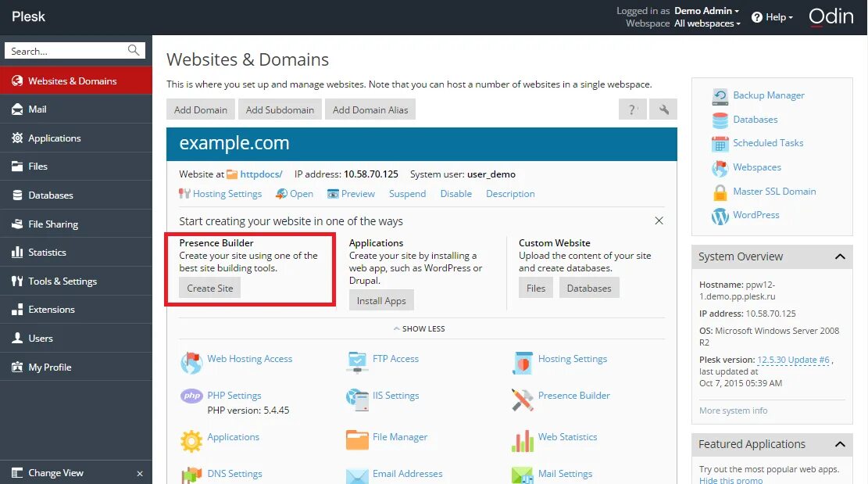
Task: Open Backup Manager icon
Action: coord(720,96)
